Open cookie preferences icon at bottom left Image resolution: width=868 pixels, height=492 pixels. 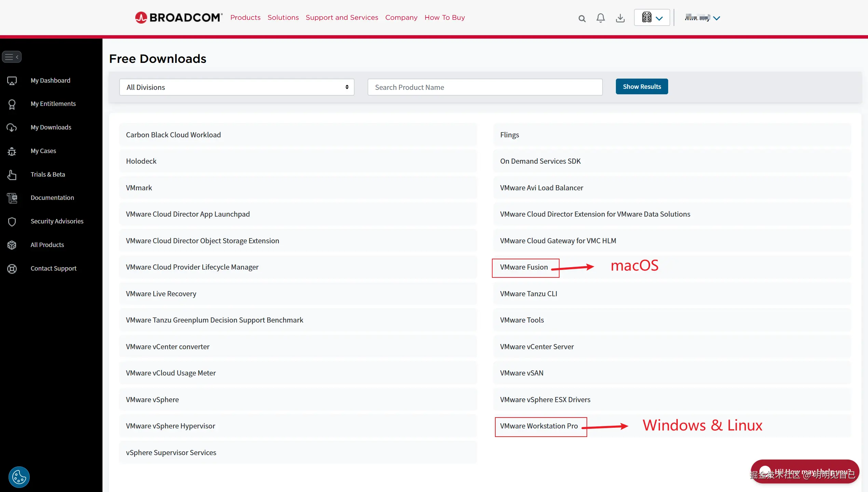click(x=19, y=477)
